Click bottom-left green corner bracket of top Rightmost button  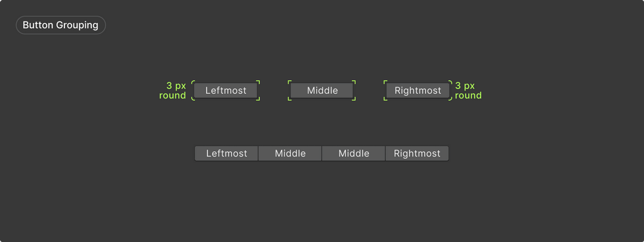click(385, 99)
